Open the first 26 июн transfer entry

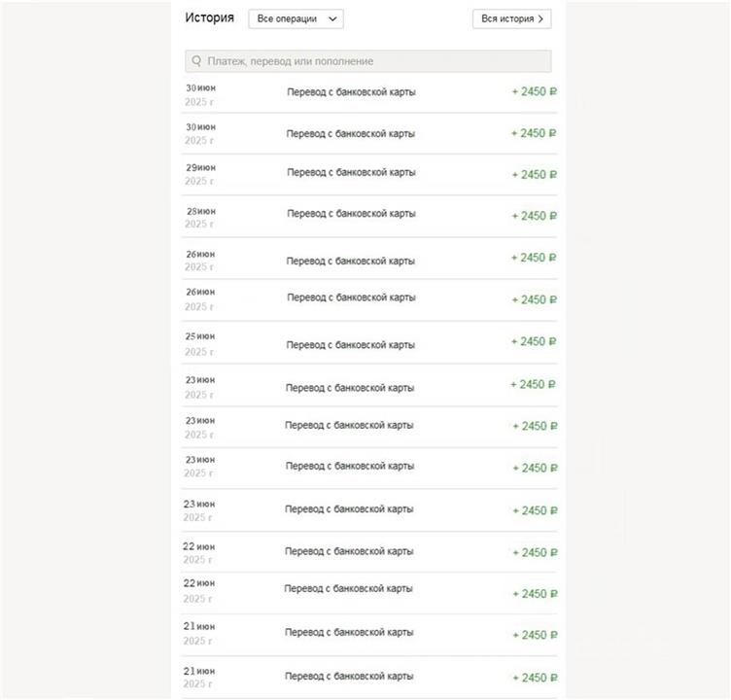[351, 260]
